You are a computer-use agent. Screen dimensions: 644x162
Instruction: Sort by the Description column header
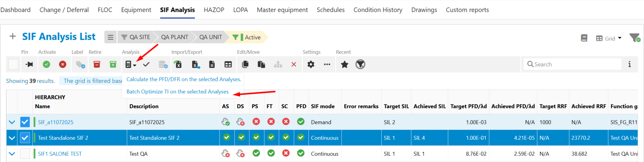pos(144,106)
